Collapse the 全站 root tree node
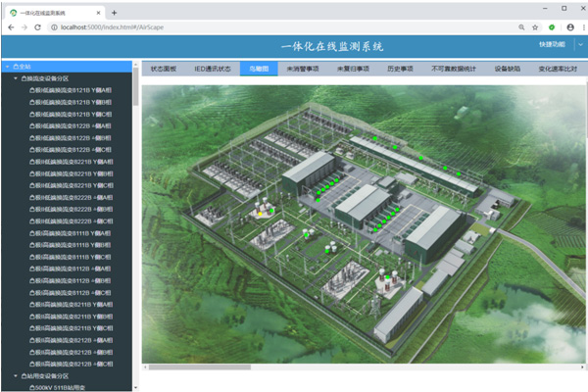 [6, 67]
